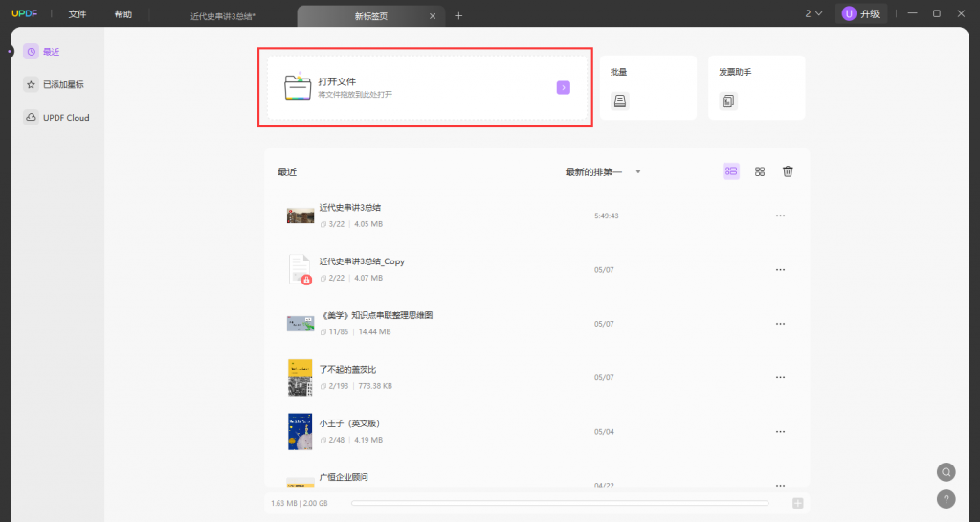Expand the 最新的排第一 sort dropdown

637,172
